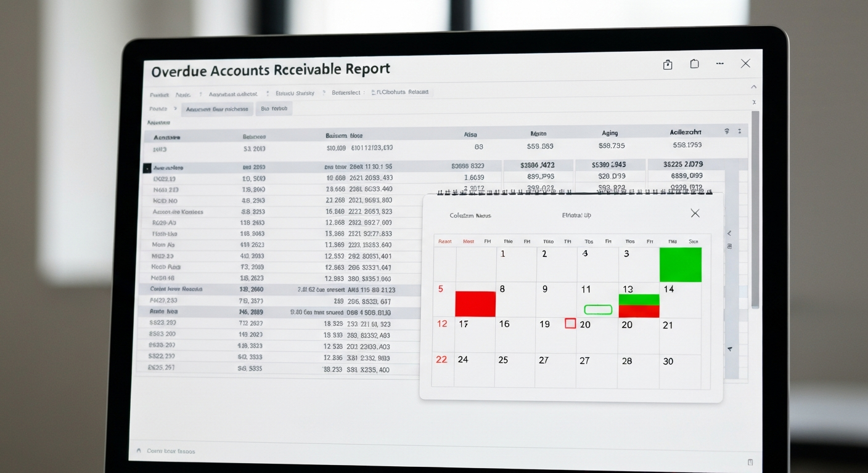Click the small triangle arrow beside calendar's bottom row
This screenshot has height=473, width=868.
730,349
